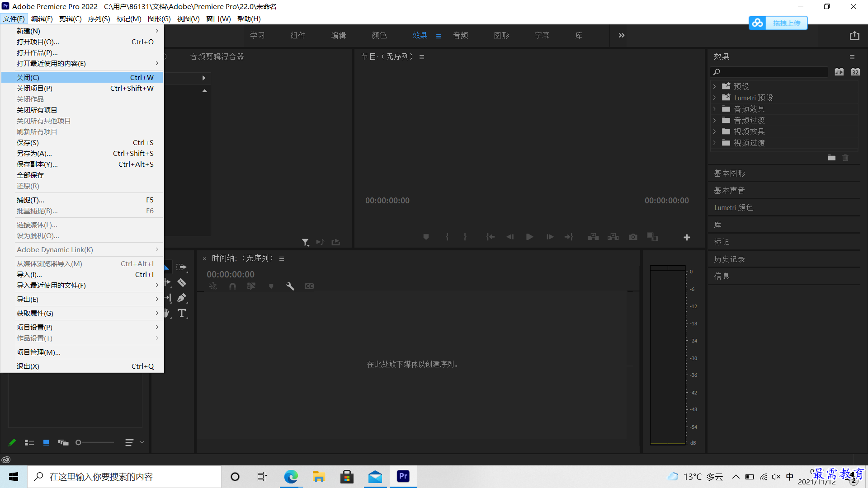Viewport: 868px width, 488px height.
Task: Toggle the project writable green pencil icon
Action: 12,442
